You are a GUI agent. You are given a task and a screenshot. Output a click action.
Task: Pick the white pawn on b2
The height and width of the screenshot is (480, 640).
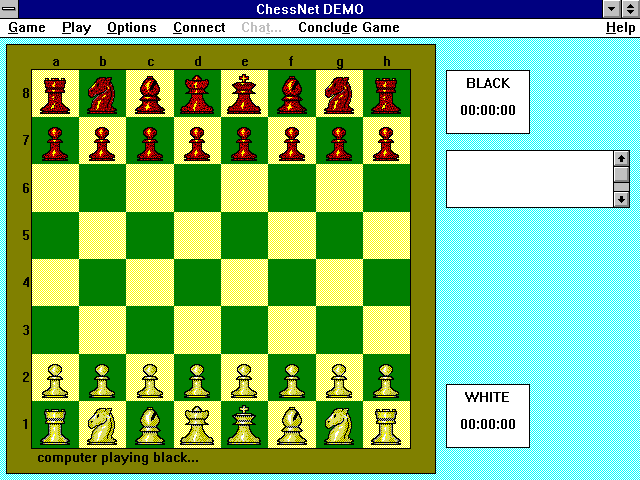tap(102, 381)
